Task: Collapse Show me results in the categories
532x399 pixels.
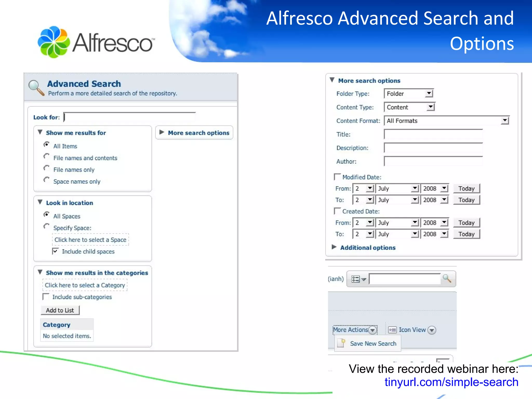Action: point(40,272)
